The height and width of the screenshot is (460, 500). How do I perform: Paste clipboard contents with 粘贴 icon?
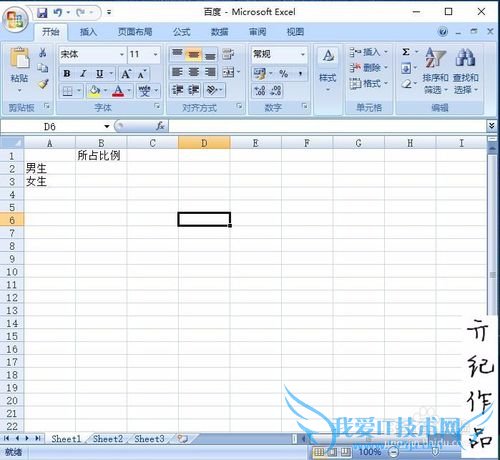coord(19,59)
